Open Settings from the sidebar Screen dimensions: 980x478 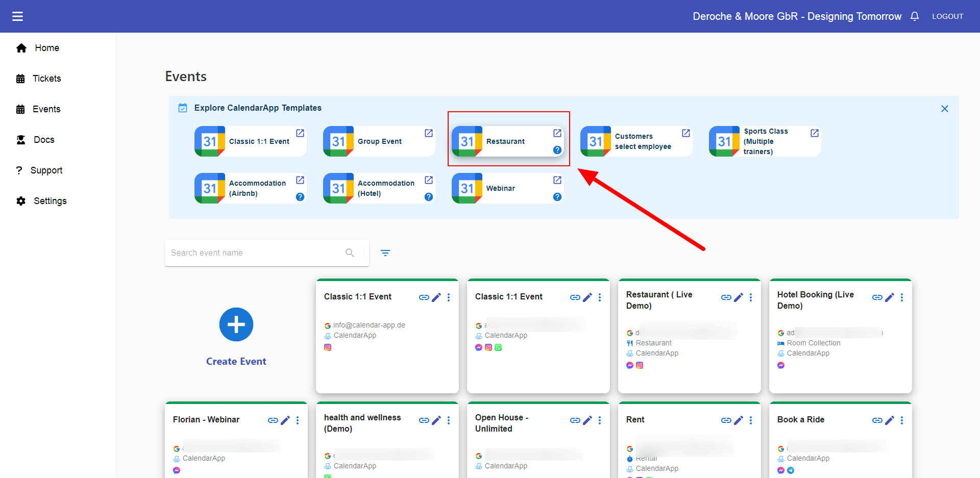click(x=50, y=201)
